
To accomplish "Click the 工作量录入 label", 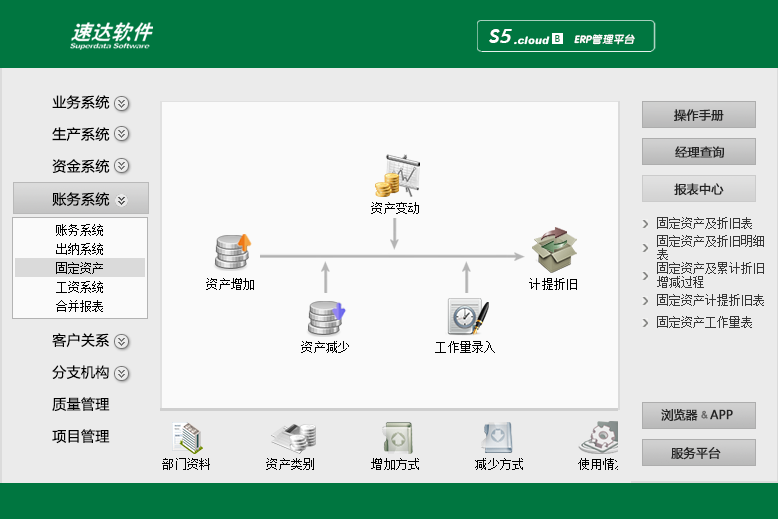I will [465, 347].
